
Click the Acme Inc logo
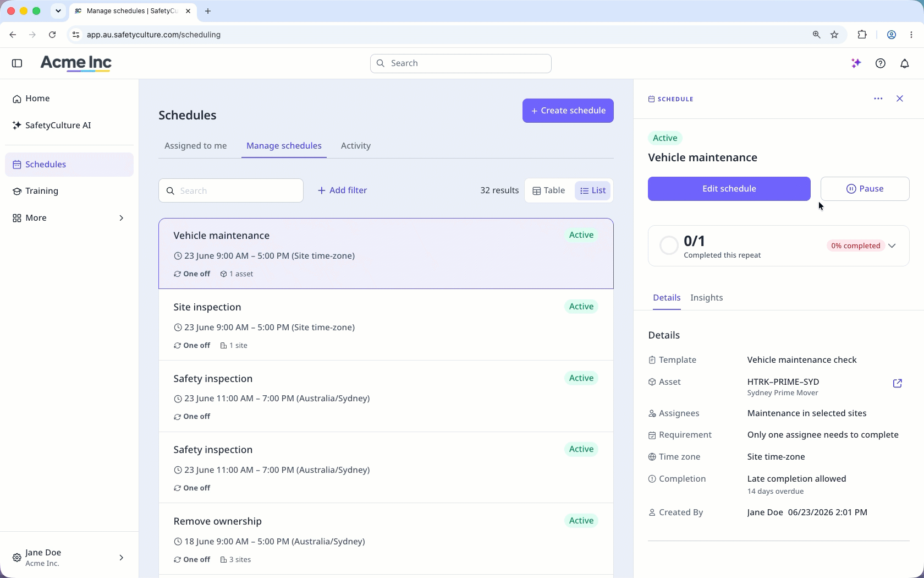(x=76, y=63)
